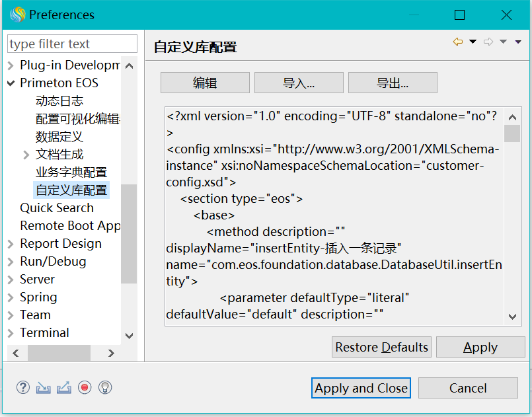Collapse the Primeton EOS tree node

point(11,83)
